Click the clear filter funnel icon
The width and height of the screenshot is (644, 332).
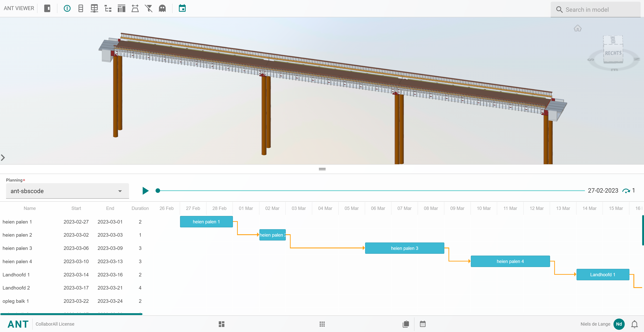(x=148, y=9)
